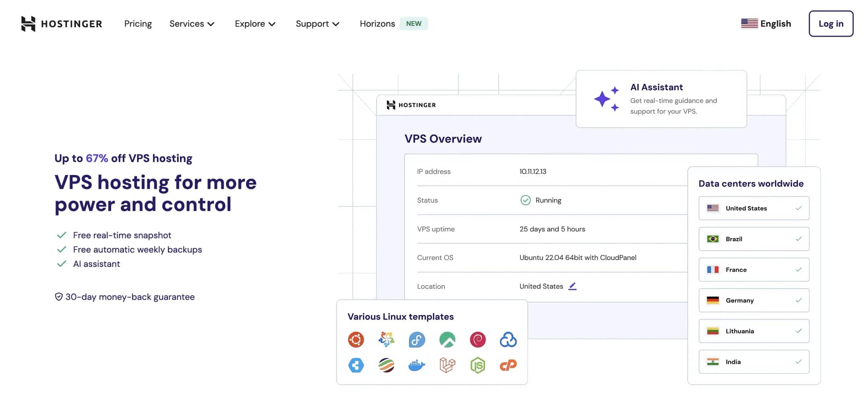Open the Pricing page
This screenshot has height=416, width=868.
tap(138, 24)
